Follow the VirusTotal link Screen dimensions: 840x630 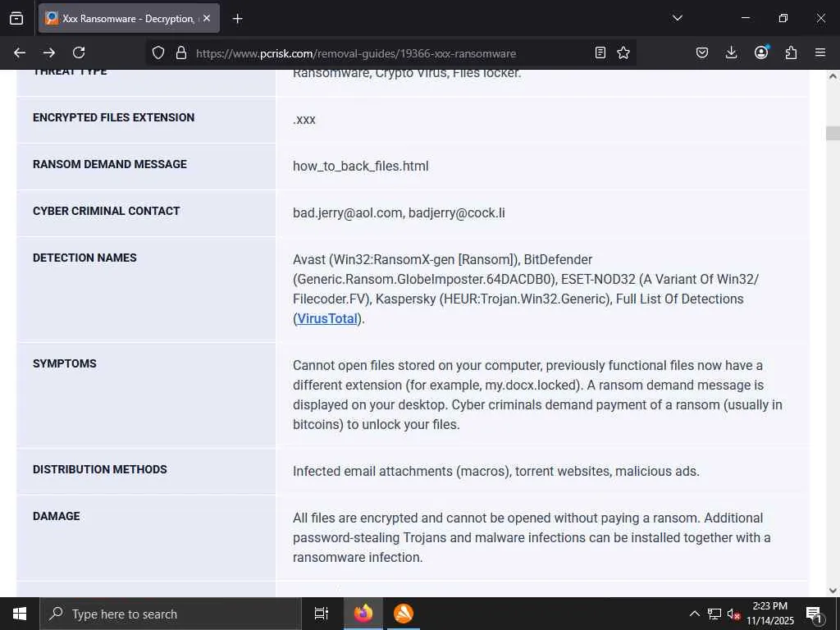tap(326, 318)
